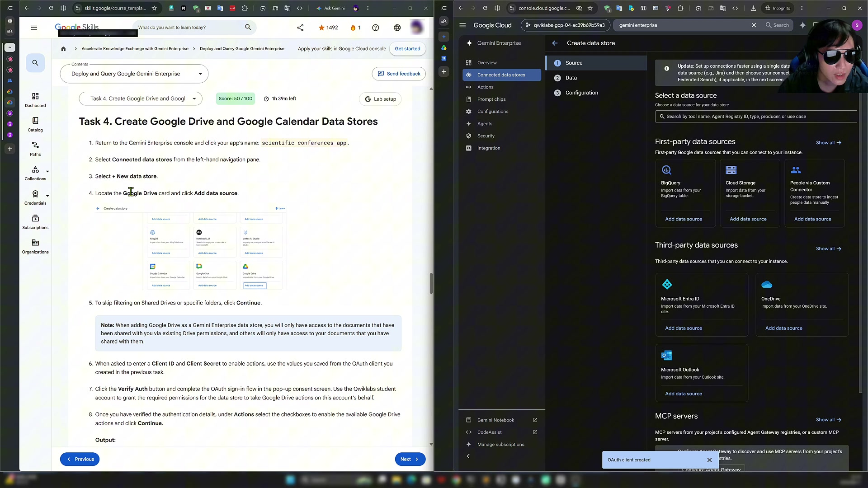Image resolution: width=868 pixels, height=488 pixels.
Task: Go to step 3 Configuration
Action: (x=596, y=93)
